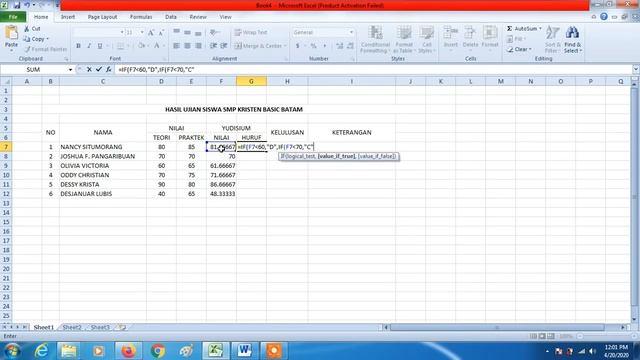Switch to the Insert tab
This screenshot has width=640, height=360.
point(68,17)
